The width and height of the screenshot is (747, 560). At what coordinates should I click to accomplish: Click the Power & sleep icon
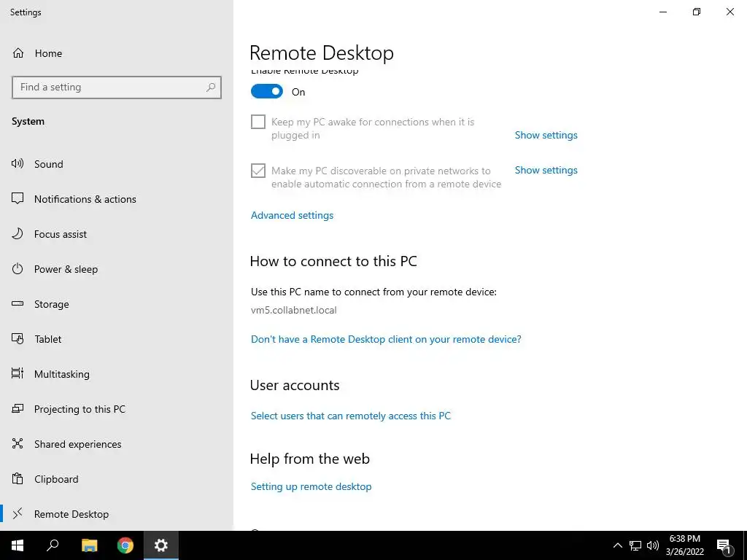coord(18,268)
